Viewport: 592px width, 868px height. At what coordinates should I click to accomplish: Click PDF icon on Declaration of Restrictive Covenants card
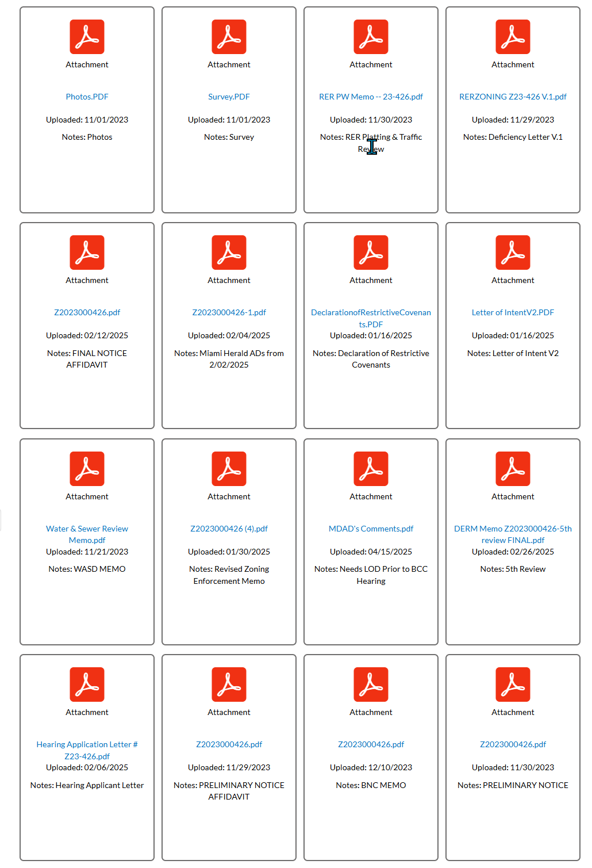pyautogui.click(x=371, y=253)
